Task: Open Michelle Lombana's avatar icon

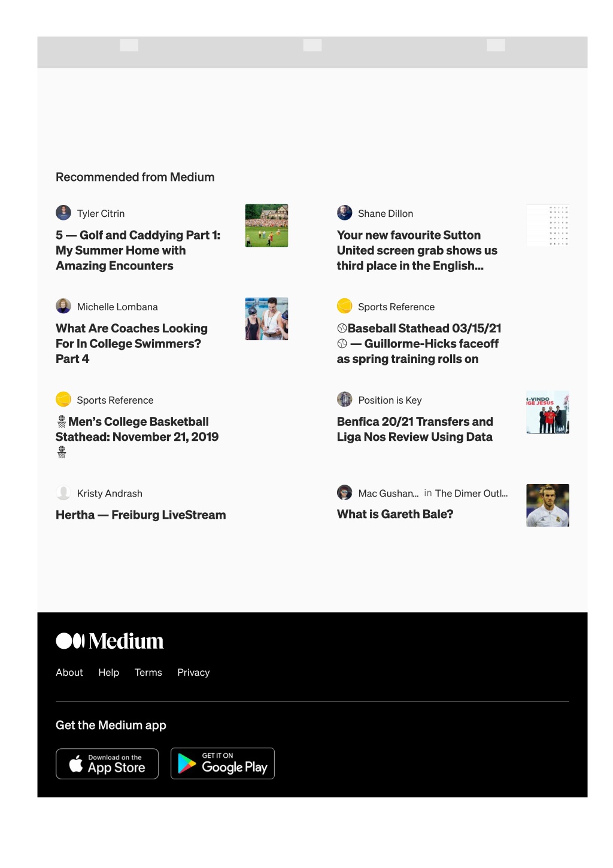Action: pos(63,306)
